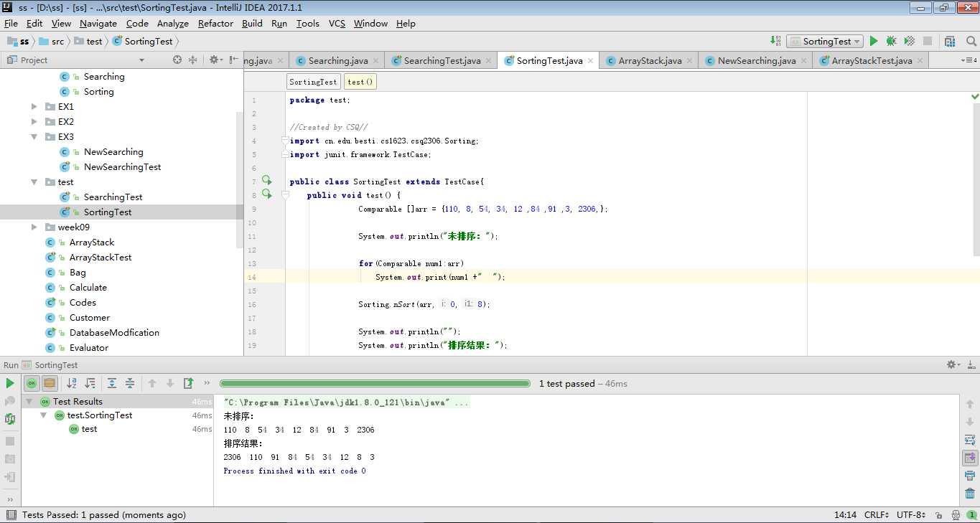980x523 pixels.
Task: Expand the EX1 folder
Action: click(x=34, y=106)
